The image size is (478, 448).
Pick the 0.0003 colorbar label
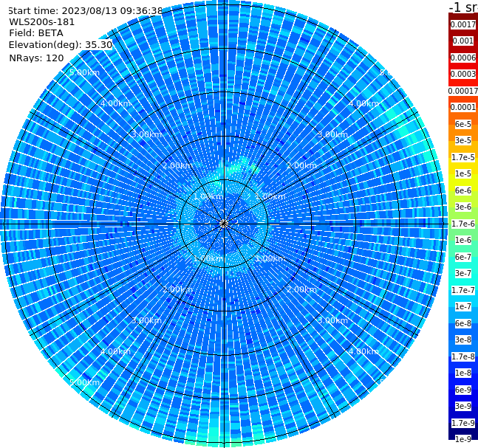coord(463,74)
